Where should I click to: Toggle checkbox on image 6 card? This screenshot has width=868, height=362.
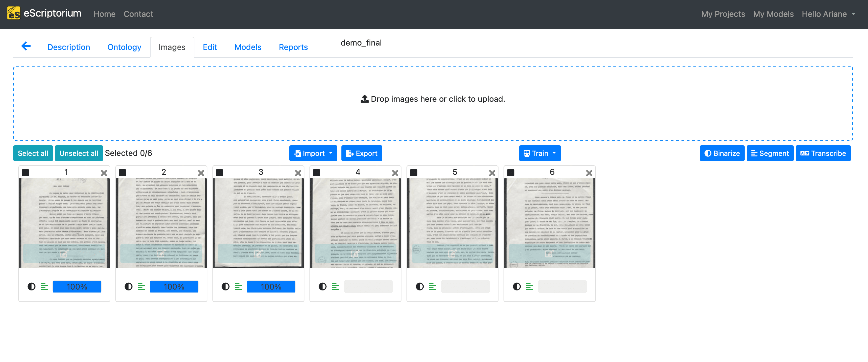[x=511, y=172]
